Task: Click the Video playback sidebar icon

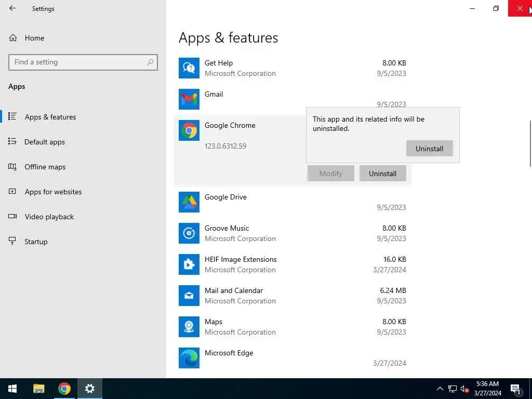Action: coord(12,217)
